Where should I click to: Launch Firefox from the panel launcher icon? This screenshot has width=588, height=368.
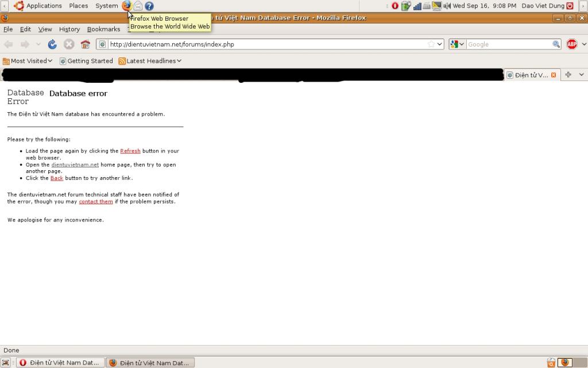[x=127, y=6]
